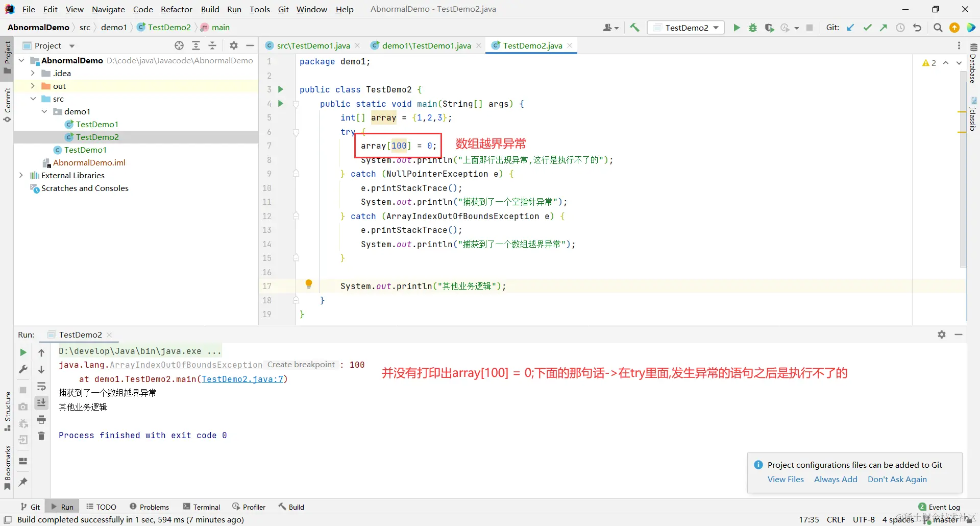Open the Navigate menu
Image resolution: width=980 pixels, height=526 pixels.
tap(108, 9)
